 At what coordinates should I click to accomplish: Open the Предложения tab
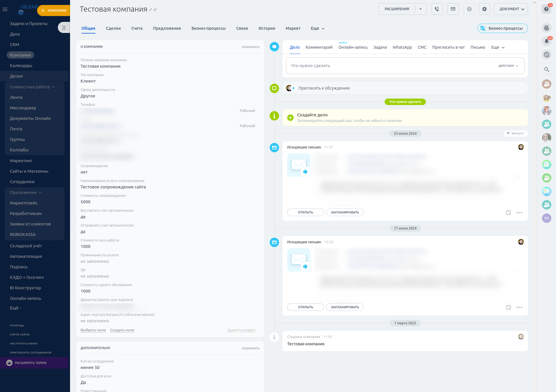click(x=167, y=29)
